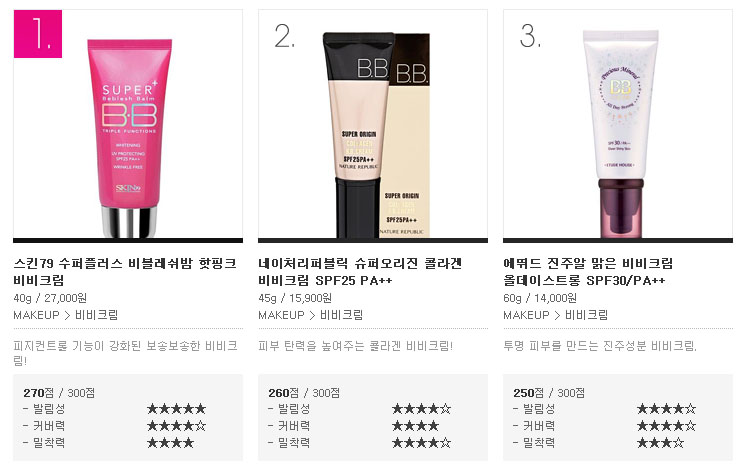The height and width of the screenshot is (469, 736).
Task: Click the 270점 score of Skin79
Action: tap(38, 392)
